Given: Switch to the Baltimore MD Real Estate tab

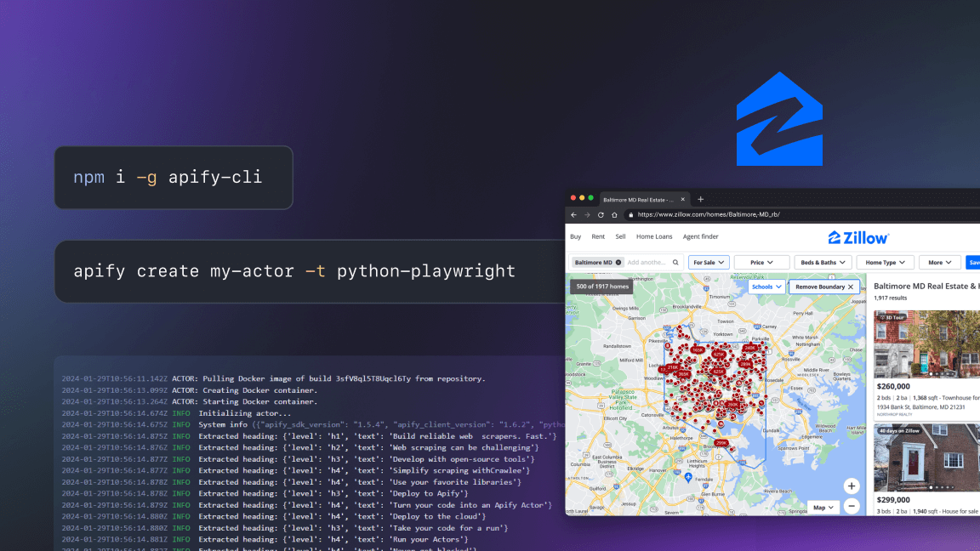Looking at the screenshot, I should tap(637, 198).
